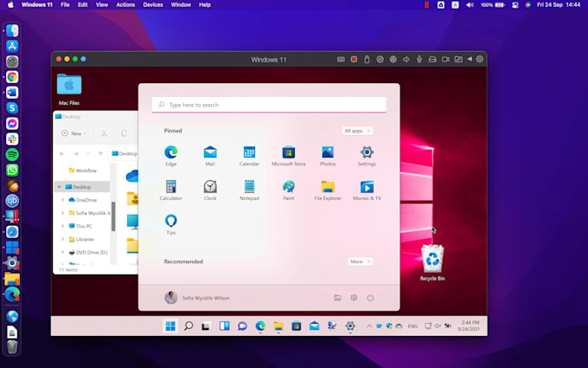This screenshot has width=588, height=368.
Task: Open File Explorer pinned app
Action: [328, 190]
